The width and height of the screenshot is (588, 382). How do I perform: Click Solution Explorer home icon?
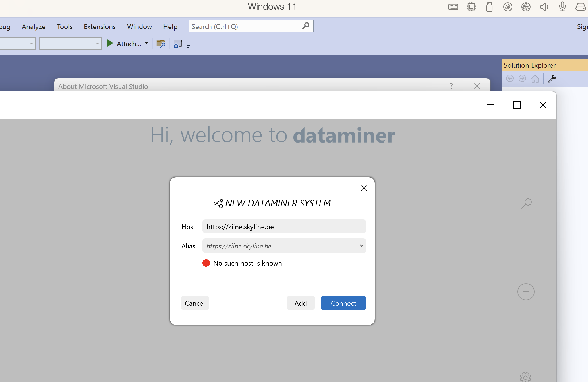pyautogui.click(x=535, y=79)
